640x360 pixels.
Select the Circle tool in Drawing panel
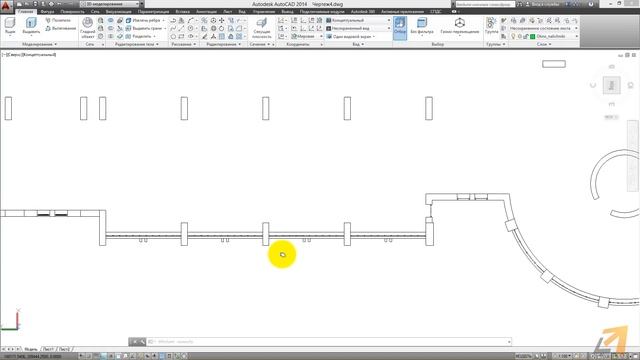(190, 28)
